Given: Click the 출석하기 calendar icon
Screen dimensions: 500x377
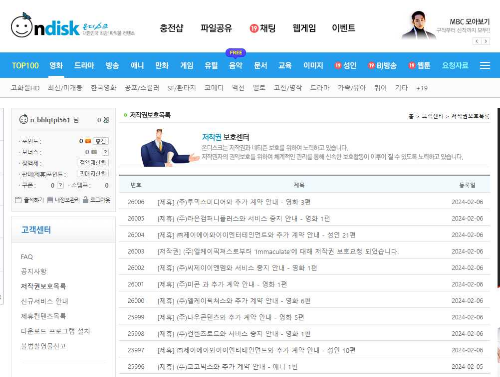Looking at the screenshot, I should 18,200.
